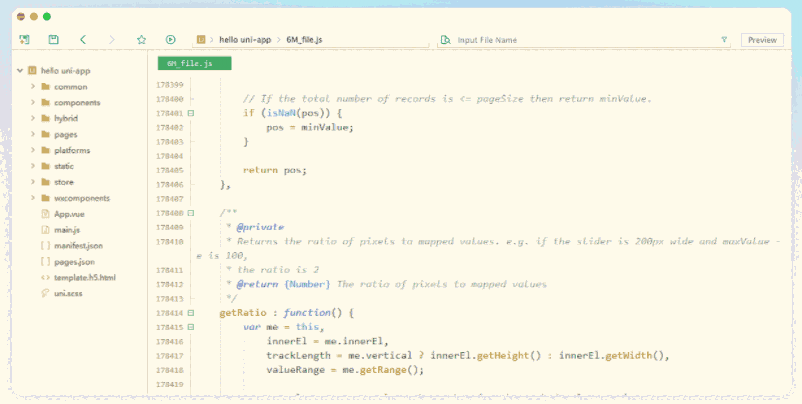Open the App.vue file
The width and height of the screenshot is (802, 404).
(66, 214)
